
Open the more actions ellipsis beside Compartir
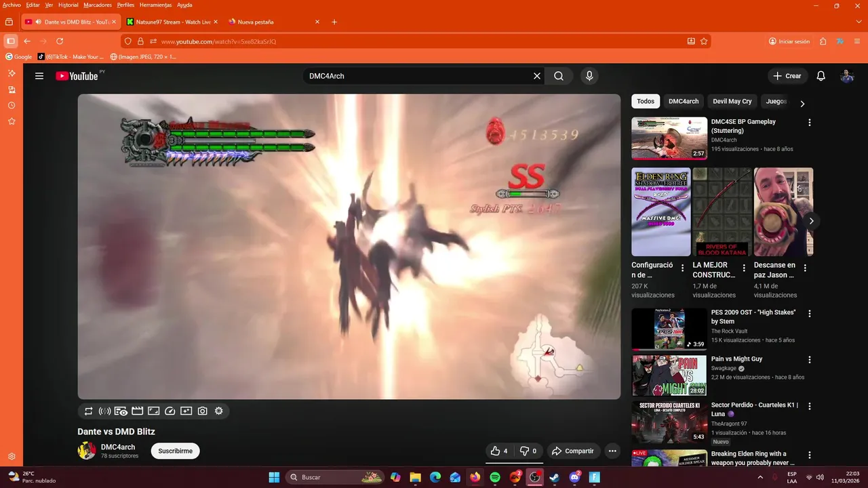(612, 451)
